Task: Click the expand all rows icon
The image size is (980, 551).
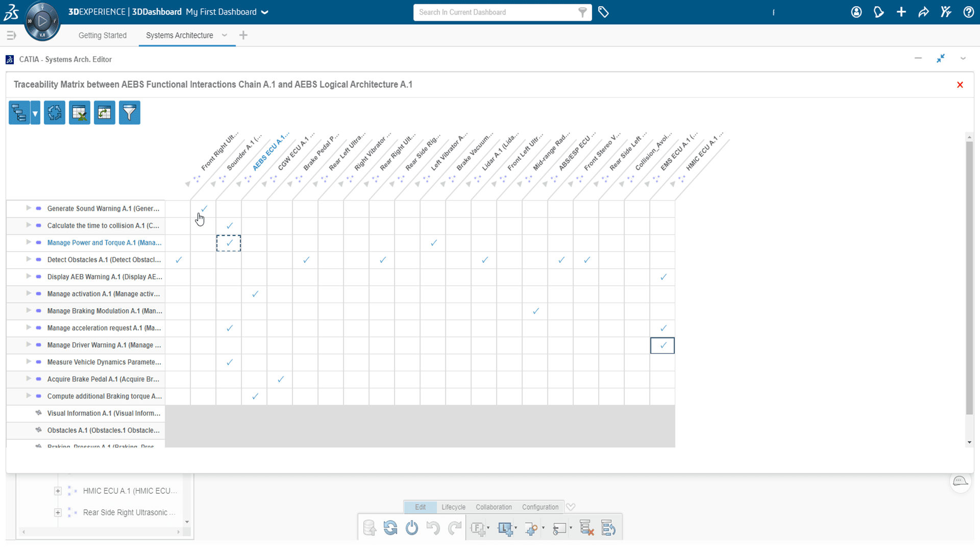Action: 18,112
